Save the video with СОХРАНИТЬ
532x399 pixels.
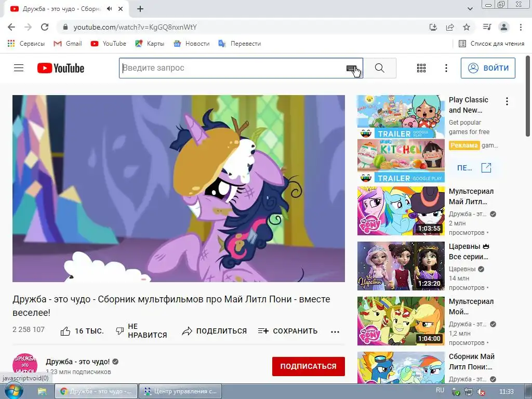coord(288,331)
